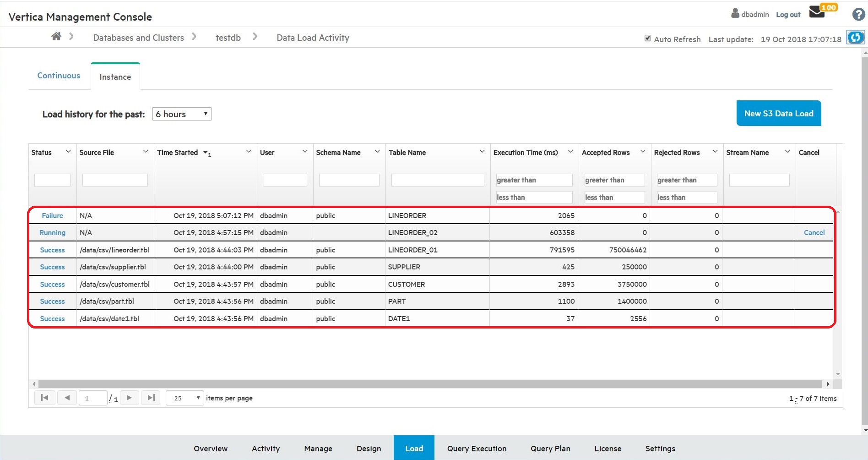Viewport: 868px width, 460px height.
Task: Expand the Table Name column menu chevron
Action: pyautogui.click(x=482, y=152)
